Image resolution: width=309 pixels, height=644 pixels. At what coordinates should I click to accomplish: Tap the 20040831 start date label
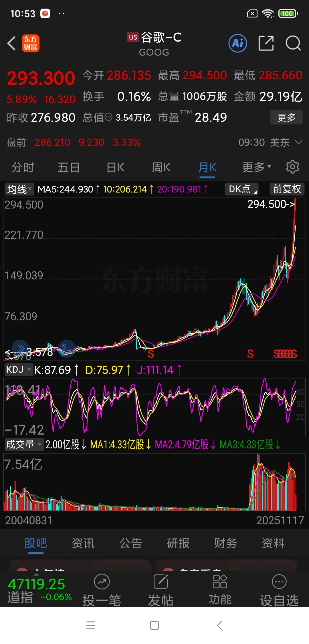pos(29,521)
